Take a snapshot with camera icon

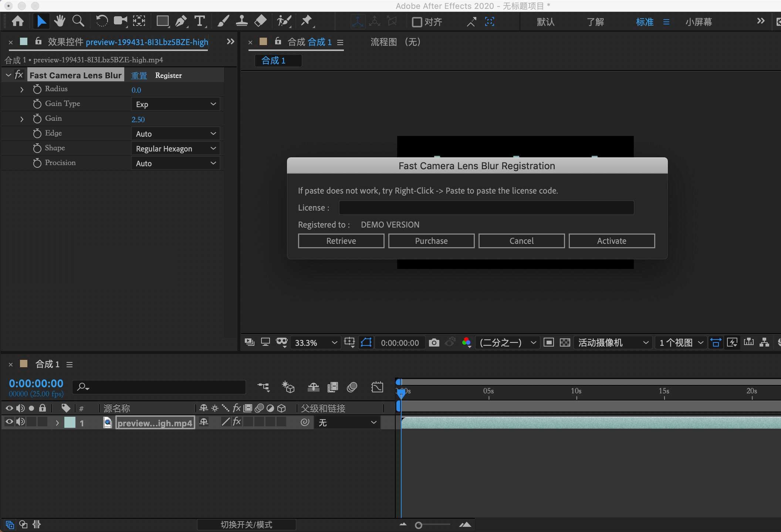[434, 342]
